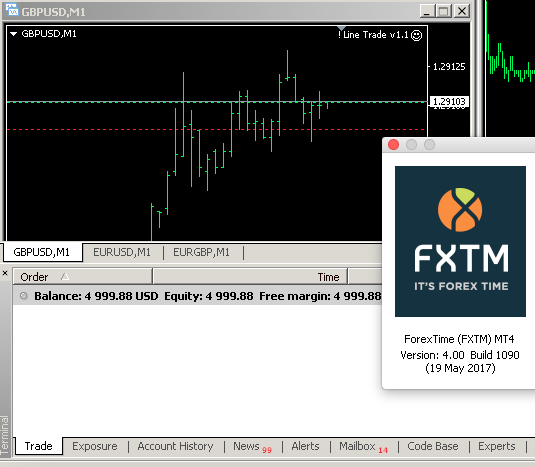Click the balance row circle icon
This screenshot has height=467, width=535.
pos(24,296)
